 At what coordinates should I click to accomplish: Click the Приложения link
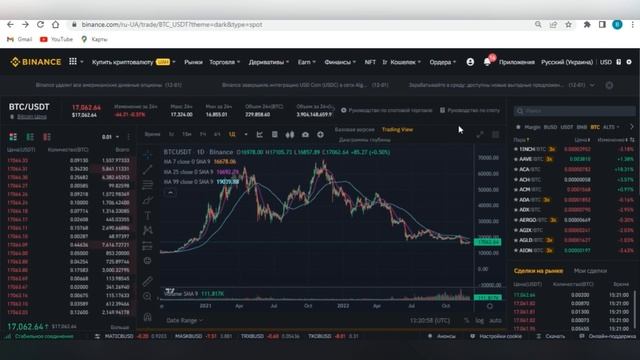pos(517,62)
